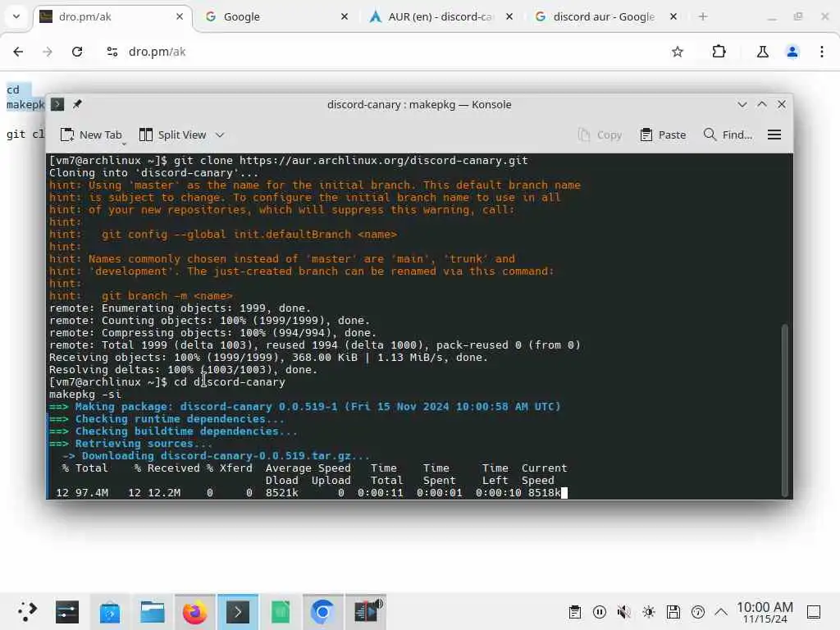Open the green document app in taskbar
Image resolution: width=840 pixels, height=630 pixels.
pos(281,612)
